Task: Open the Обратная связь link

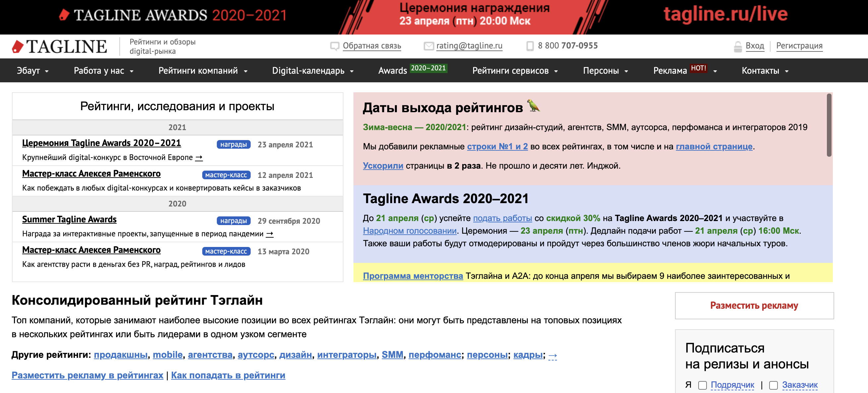Action: pyautogui.click(x=372, y=46)
